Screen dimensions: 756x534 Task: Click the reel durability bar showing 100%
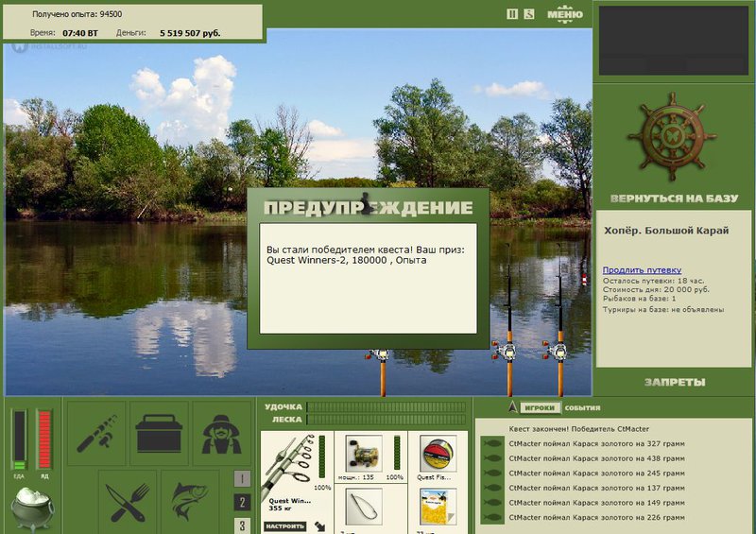pyautogui.click(x=397, y=453)
